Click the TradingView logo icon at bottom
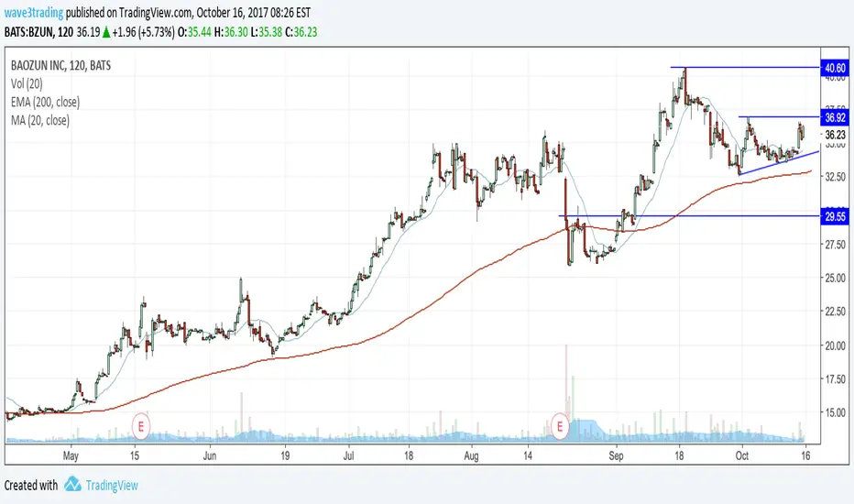Viewport: 854px width, 504px height. pyautogui.click(x=72, y=485)
